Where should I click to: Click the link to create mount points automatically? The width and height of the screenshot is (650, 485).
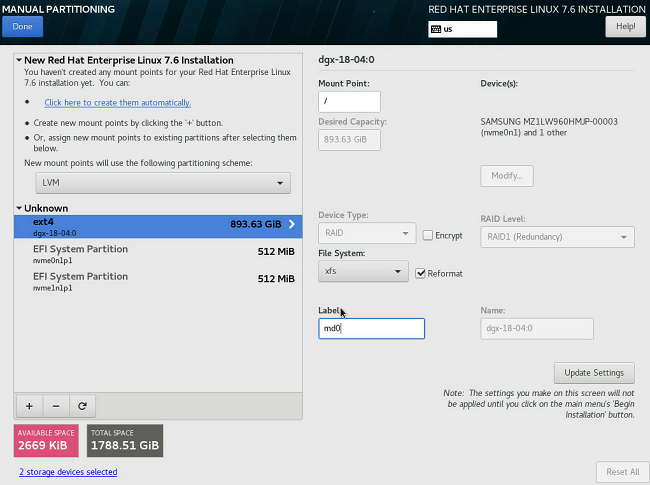(x=117, y=102)
